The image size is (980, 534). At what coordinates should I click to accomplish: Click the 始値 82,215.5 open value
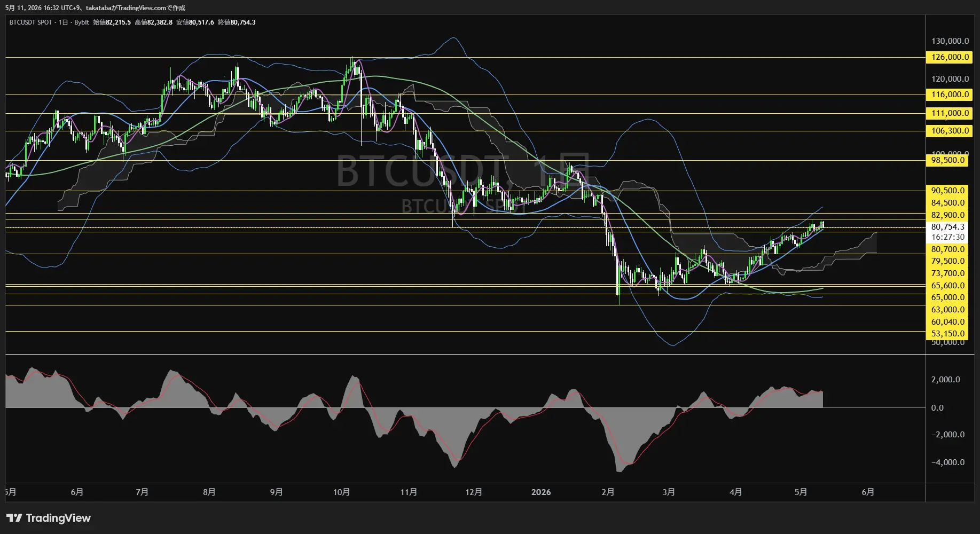[x=112, y=22]
